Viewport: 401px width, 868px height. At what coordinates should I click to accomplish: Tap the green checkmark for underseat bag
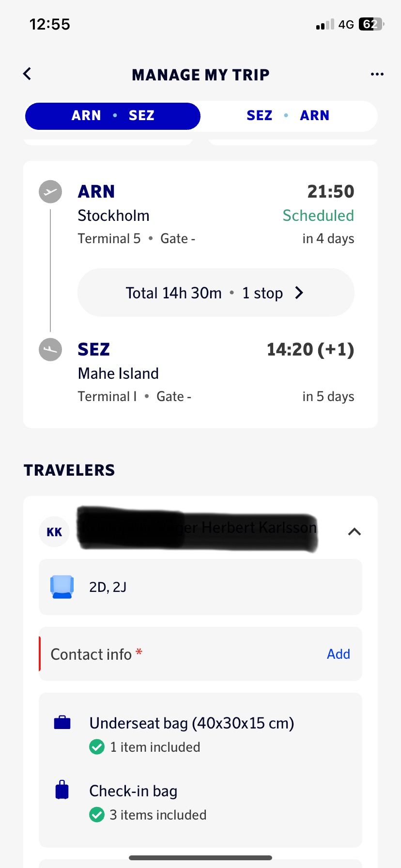(97, 747)
